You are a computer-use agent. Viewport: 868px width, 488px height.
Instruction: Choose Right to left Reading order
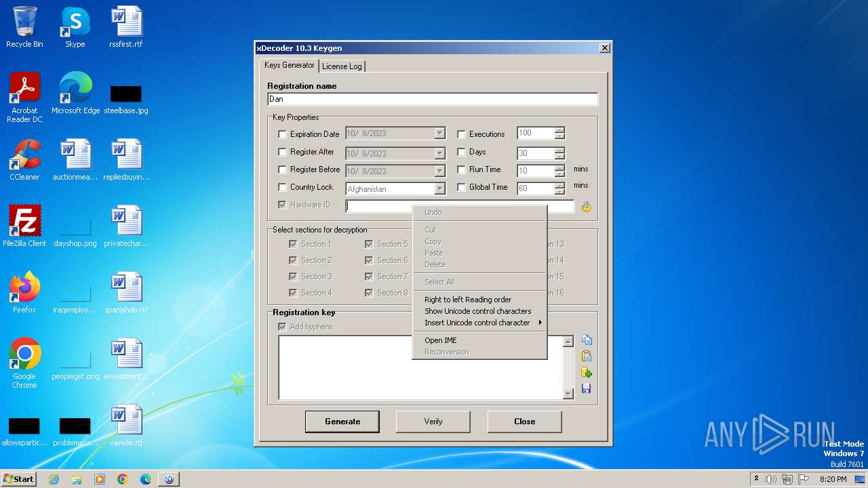479,300
